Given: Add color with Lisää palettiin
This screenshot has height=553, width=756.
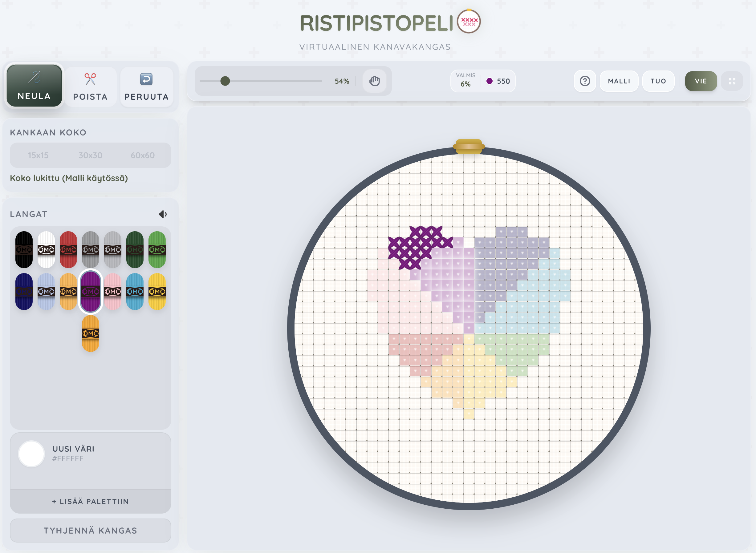Looking at the screenshot, I should click(x=91, y=501).
